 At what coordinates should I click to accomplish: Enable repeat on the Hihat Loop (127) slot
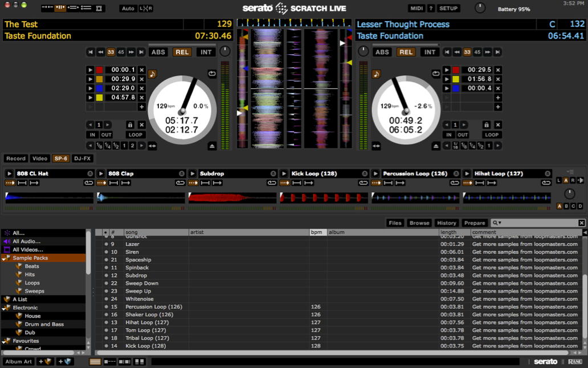click(x=546, y=183)
